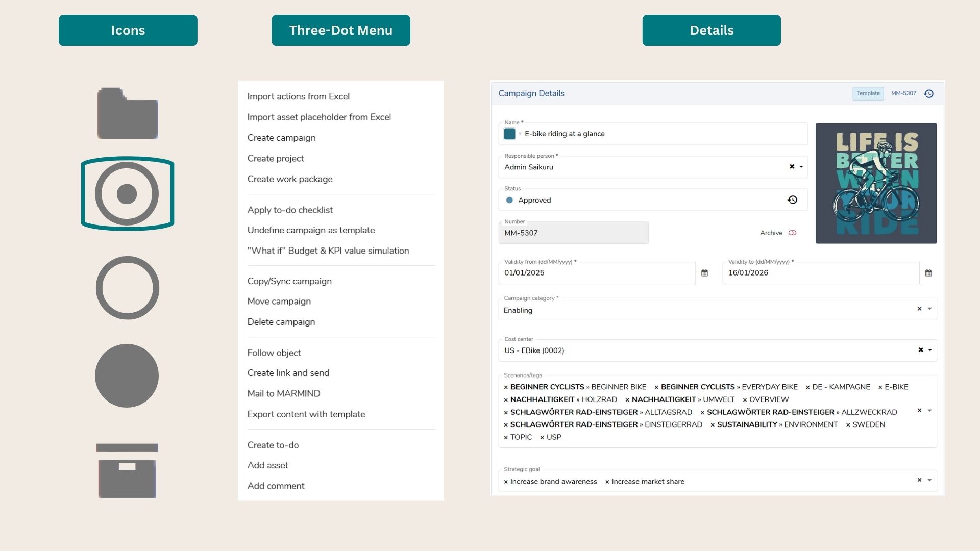
Task: Click the solid gray circle icon
Action: point(127,375)
